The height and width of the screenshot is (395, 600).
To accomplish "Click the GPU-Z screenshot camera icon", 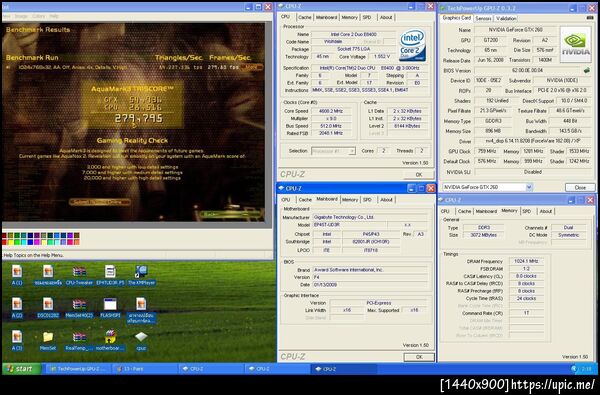I will [x=590, y=18].
